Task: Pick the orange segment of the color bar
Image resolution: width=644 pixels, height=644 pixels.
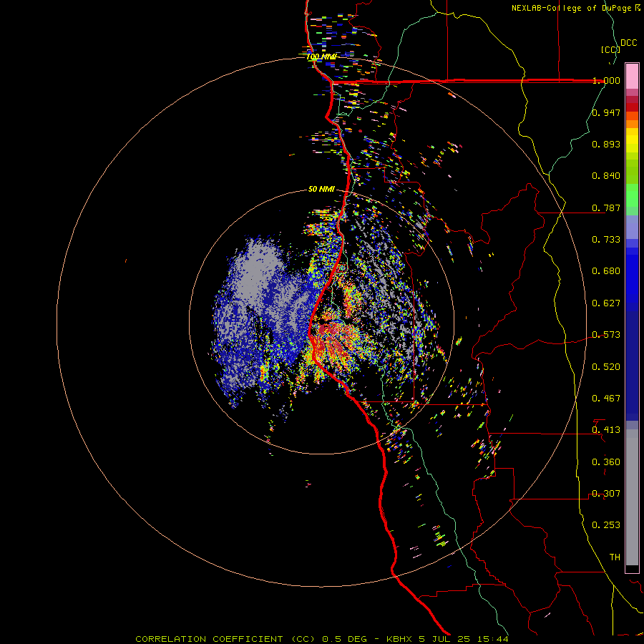Action: [632, 120]
